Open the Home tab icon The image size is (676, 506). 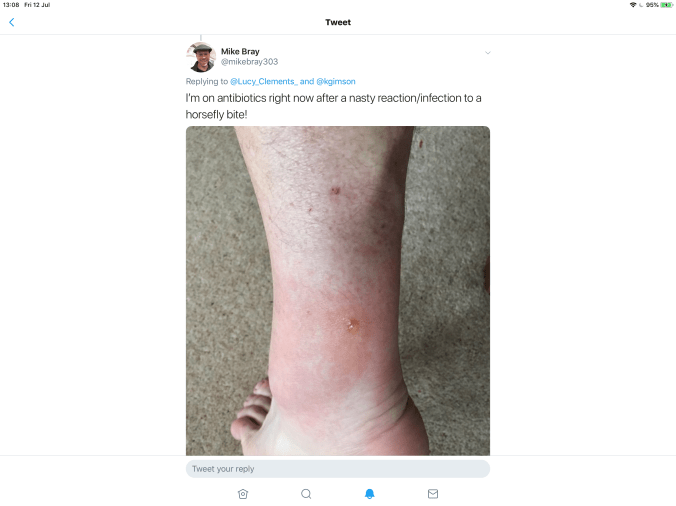(x=243, y=494)
